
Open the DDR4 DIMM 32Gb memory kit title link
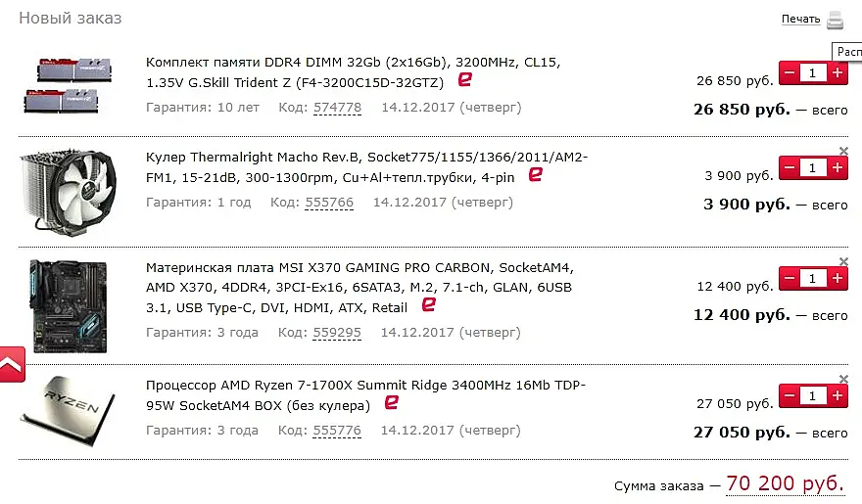point(353,72)
